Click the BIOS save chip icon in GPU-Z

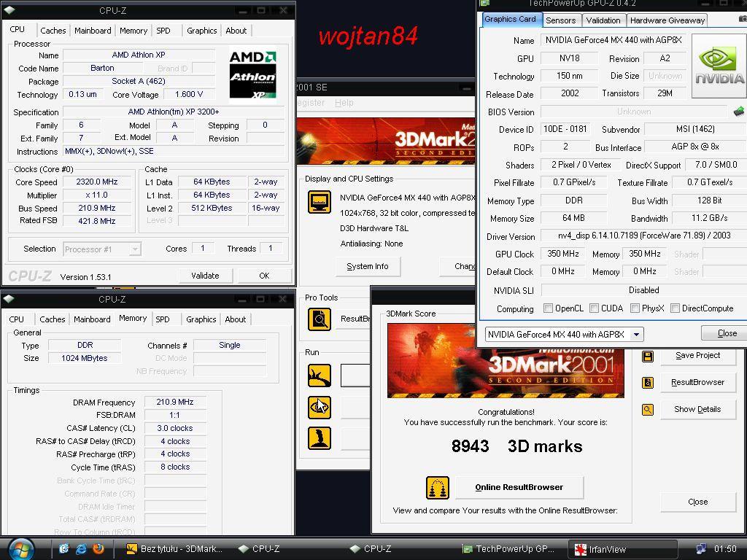pos(738,112)
